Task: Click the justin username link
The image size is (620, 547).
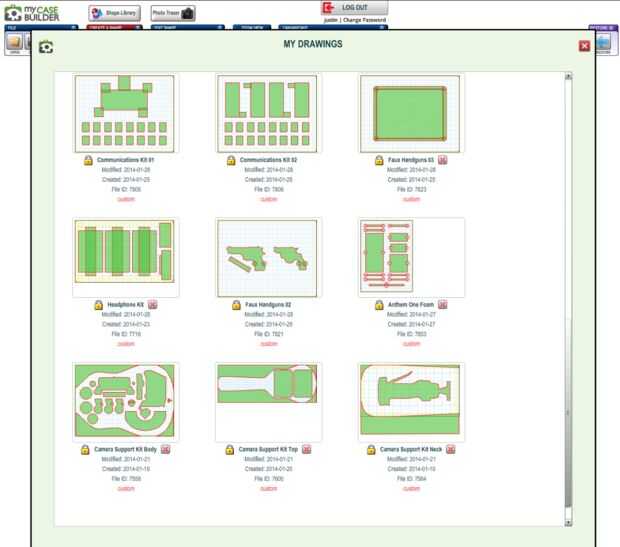Action: [x=331, y=20]
